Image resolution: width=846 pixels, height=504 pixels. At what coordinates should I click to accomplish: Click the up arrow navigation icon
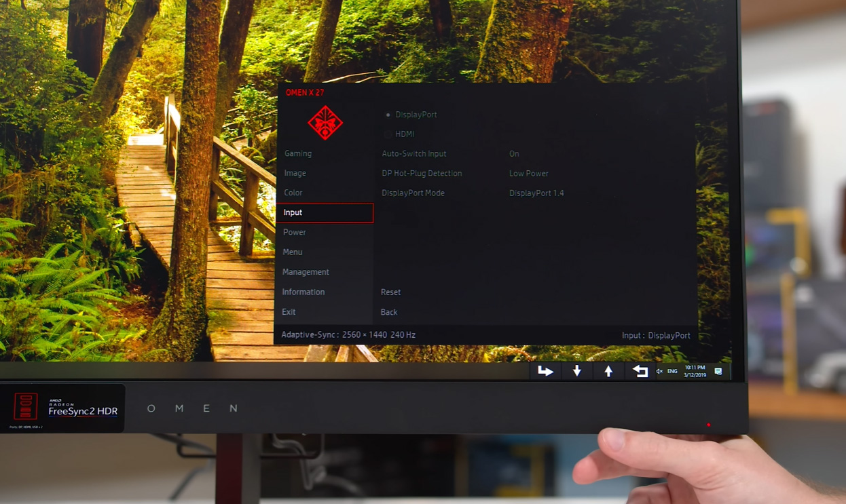coord(608,371)
